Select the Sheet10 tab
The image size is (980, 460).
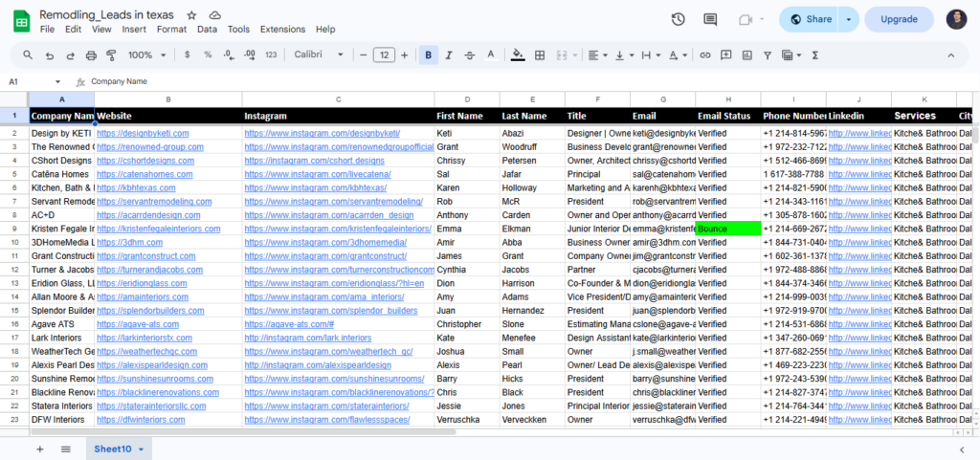tap(119, 449)
